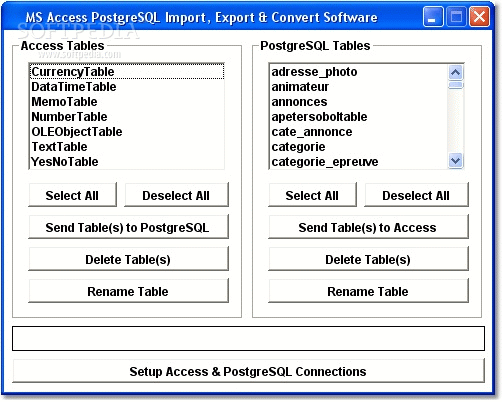The width and height of the screenshot is (502, 402).
Task: Click Deselect All under PostgreSQL Tables
Action: (x=416, y=195)
